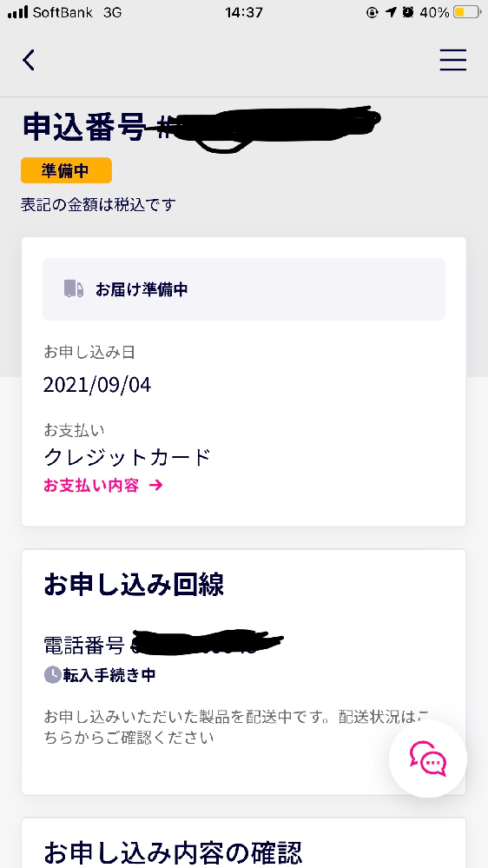The width and height of the screenshot is (488, 868).
Task: Open the pink chat support bubble
Action: [x=428, y=759]
